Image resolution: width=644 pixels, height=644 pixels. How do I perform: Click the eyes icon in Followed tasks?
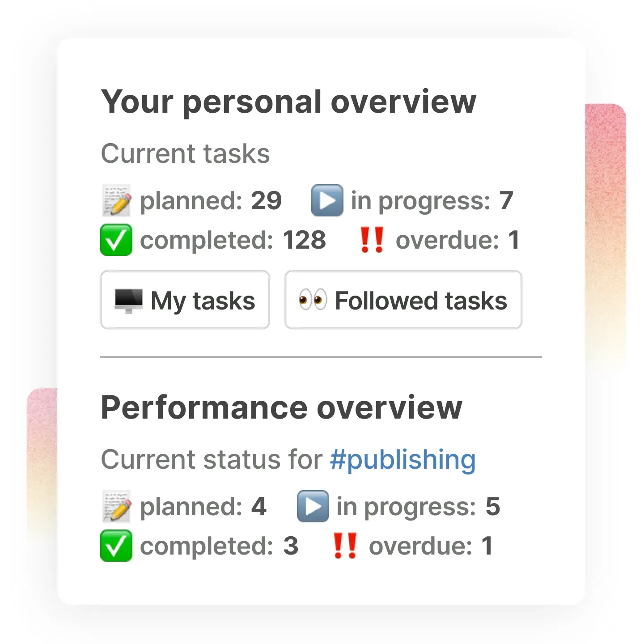click(313, 300)
